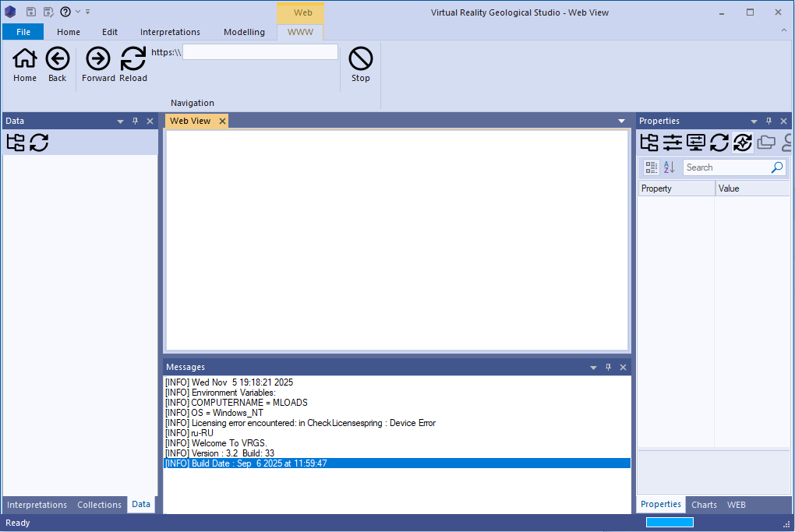Open the Modelling ribbon tab
This screenshot has width=795, height=532.
pos(244,32)
